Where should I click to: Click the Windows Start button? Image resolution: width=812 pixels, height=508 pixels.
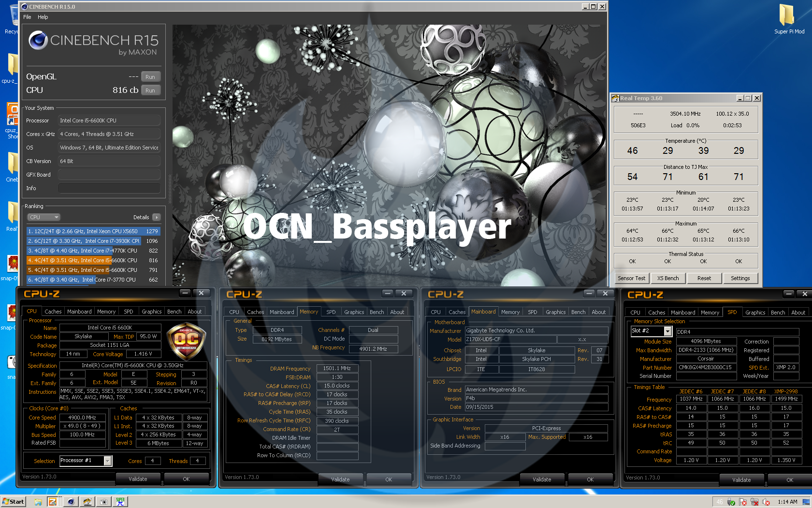(x=13, y=502)
